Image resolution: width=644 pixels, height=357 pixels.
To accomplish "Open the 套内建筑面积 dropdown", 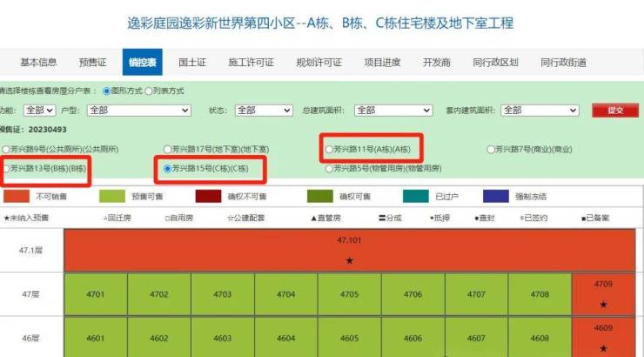I will tap(540, 110).
